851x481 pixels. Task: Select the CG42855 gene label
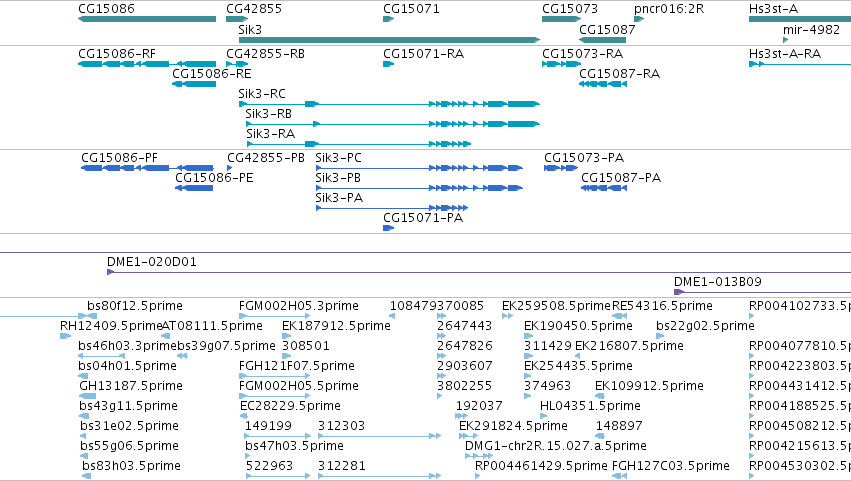tap(254, 9)
